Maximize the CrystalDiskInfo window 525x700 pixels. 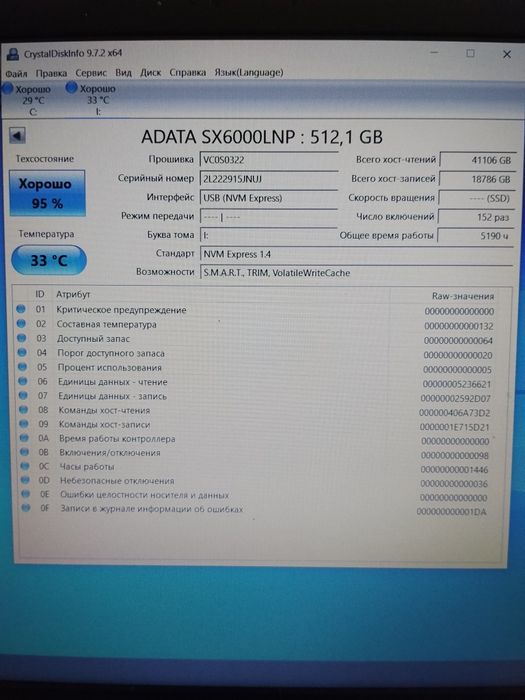click(x=470, y=53)
